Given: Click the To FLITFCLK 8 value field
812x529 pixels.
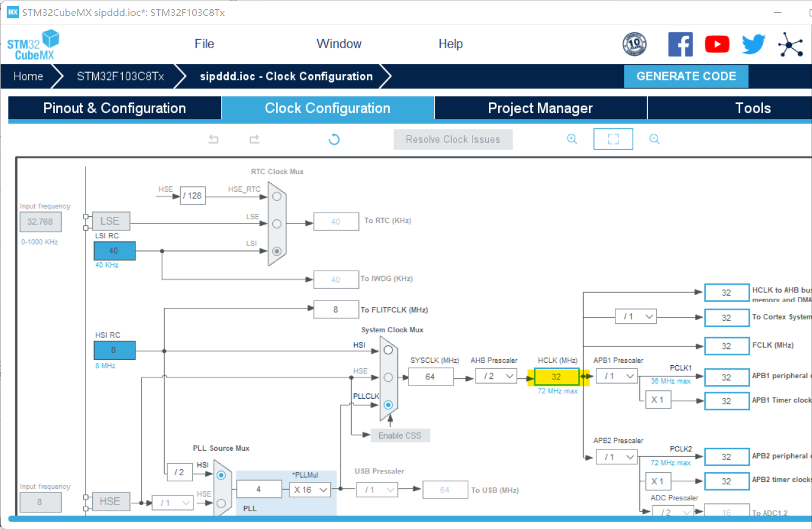Looking at the screenshot, I should click(336, 310).
